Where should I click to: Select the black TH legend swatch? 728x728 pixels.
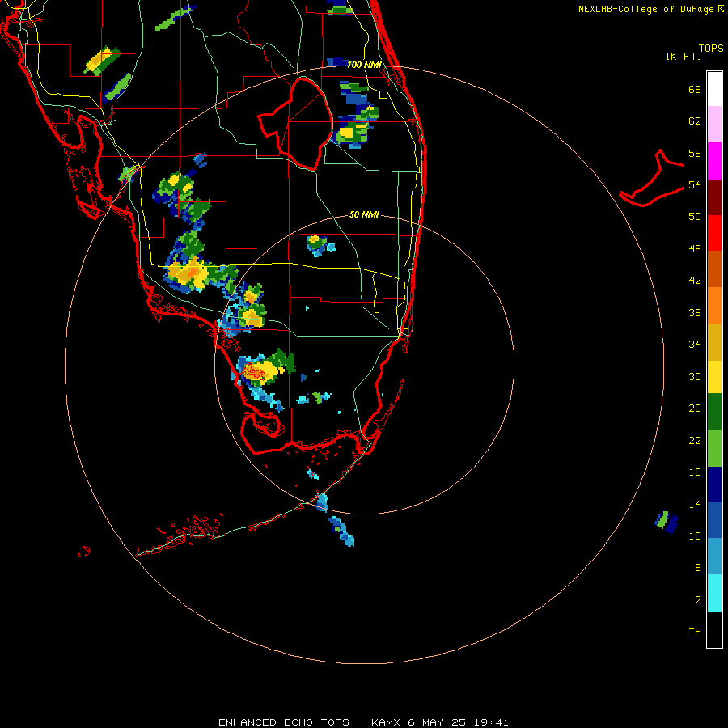coord(714,629)
